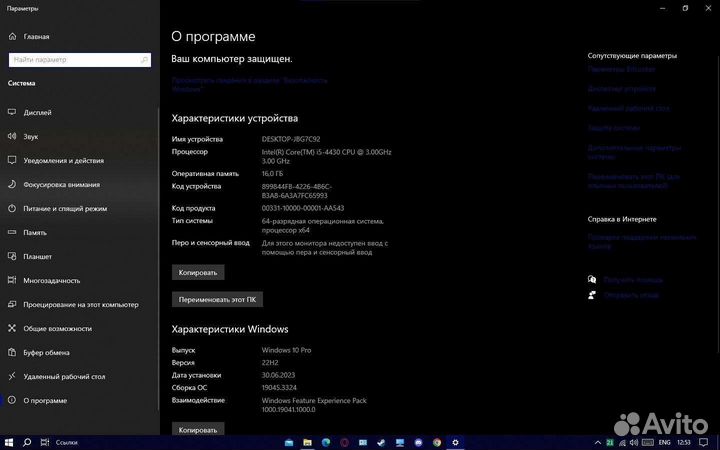Focus the Найти параметр search field

(x=80, y=60)
